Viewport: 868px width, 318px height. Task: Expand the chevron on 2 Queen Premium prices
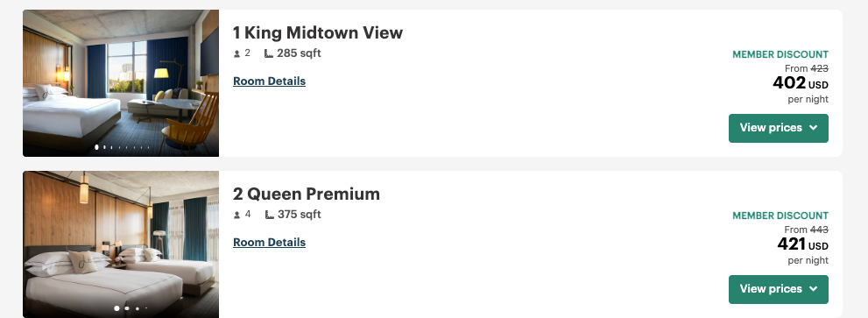point(813,289)
